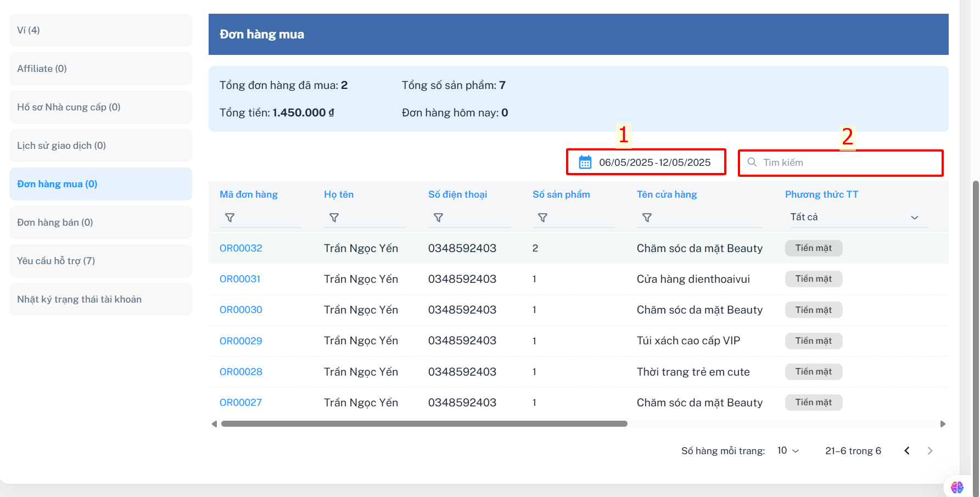This screenshot has height=497, width=980.
Task: Open the Affiliate (0) sidebar tab
Action: tap(101, 69)
